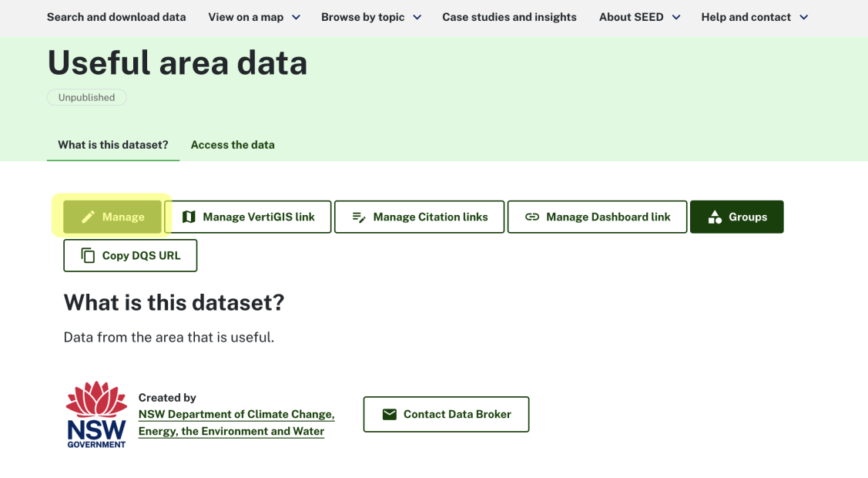This screenshot has width=868, height=478.
Task: Expand the Browse by topic chevron
Action: (417, 17)
